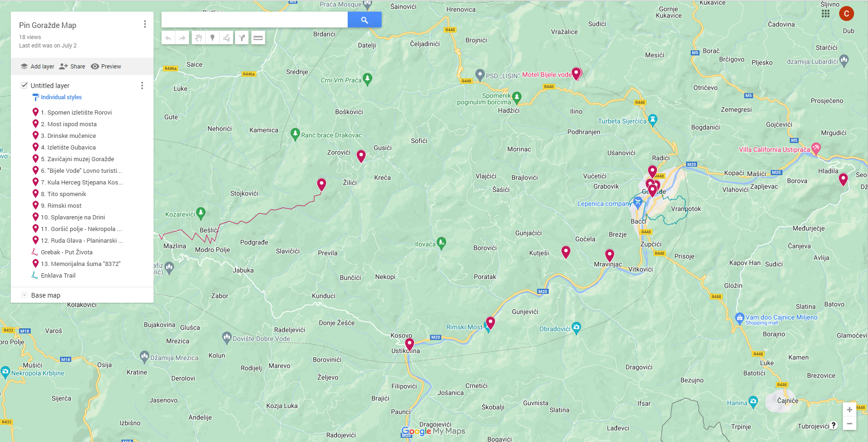Open Individual styles settings
Screen dimensions: 868x442
(61, 97)
